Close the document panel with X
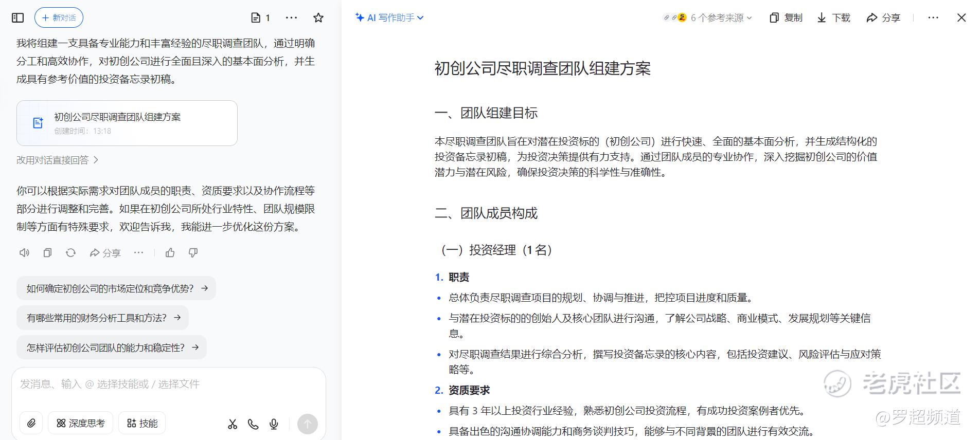 961,18
